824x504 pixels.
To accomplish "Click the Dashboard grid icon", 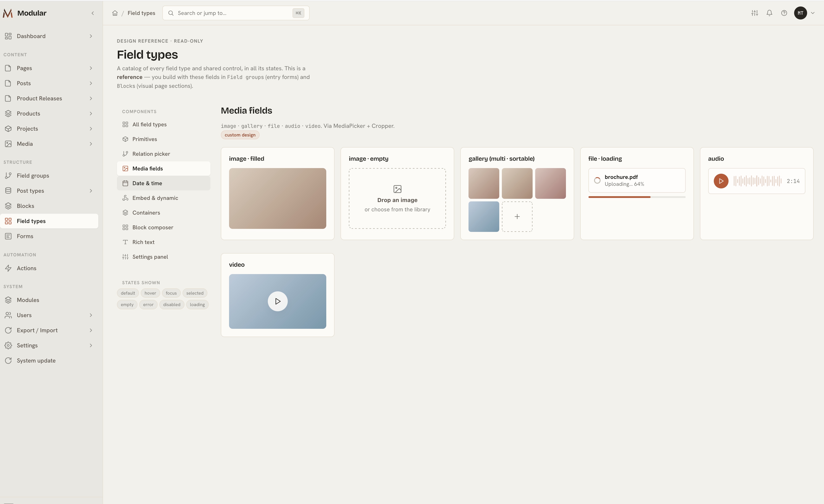I will click(x=8, y=36).
